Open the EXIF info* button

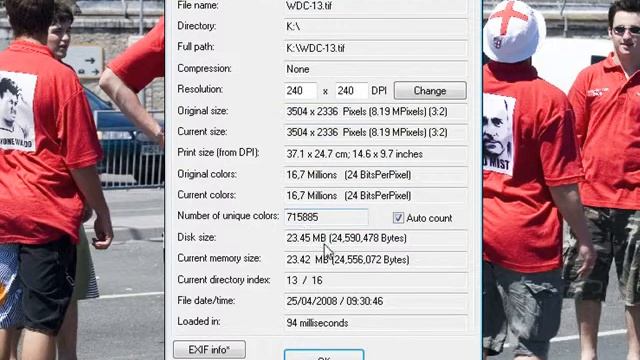tap(209, 350)
